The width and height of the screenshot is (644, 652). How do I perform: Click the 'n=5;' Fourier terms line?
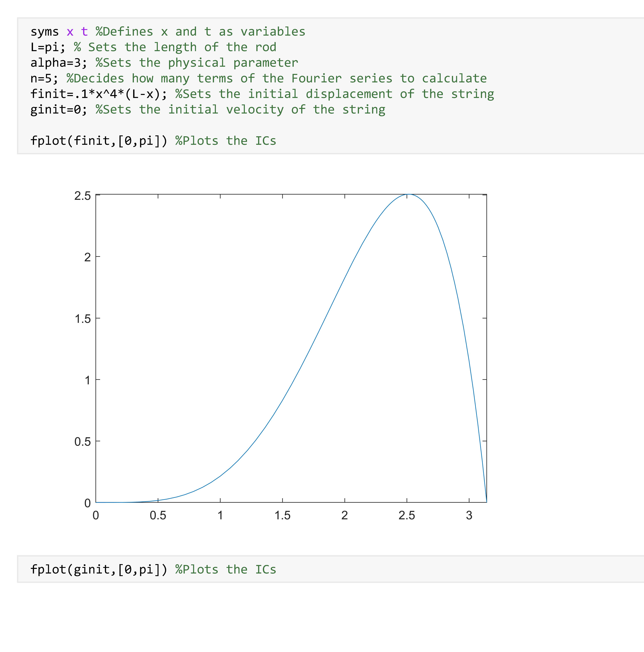tap(44, 78)
